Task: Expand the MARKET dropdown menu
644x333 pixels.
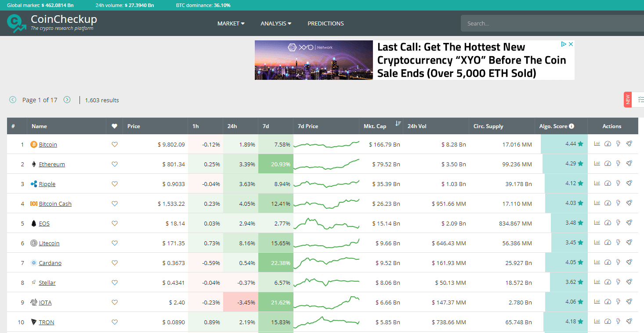Action: (231, 24)
